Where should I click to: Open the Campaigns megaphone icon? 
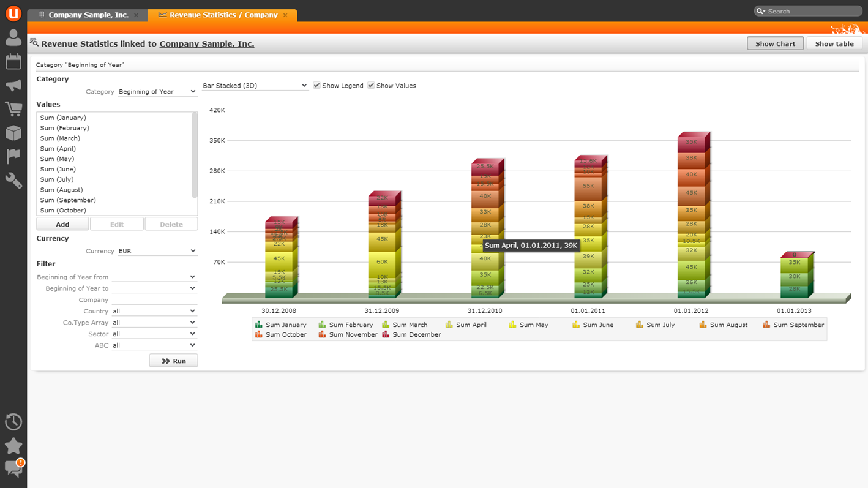point(13,86)
